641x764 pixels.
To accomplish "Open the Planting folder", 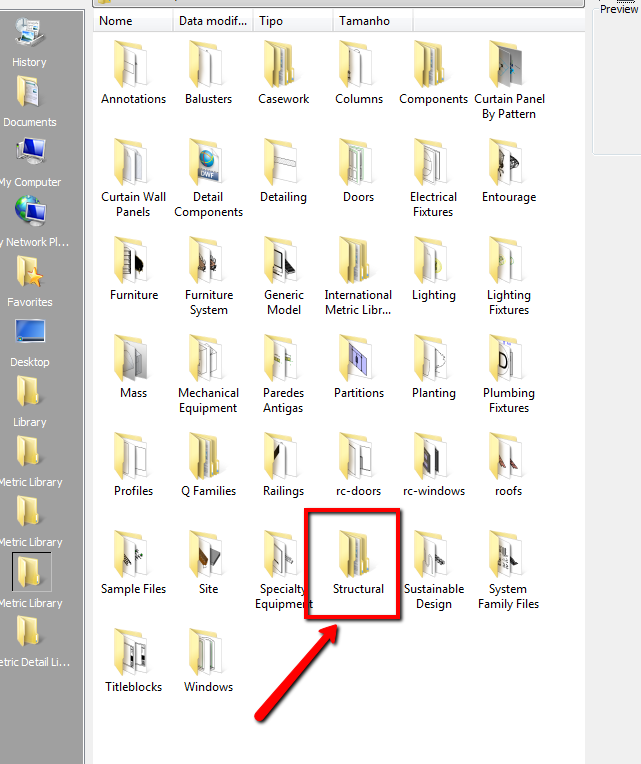I will [x=434, y=367].
